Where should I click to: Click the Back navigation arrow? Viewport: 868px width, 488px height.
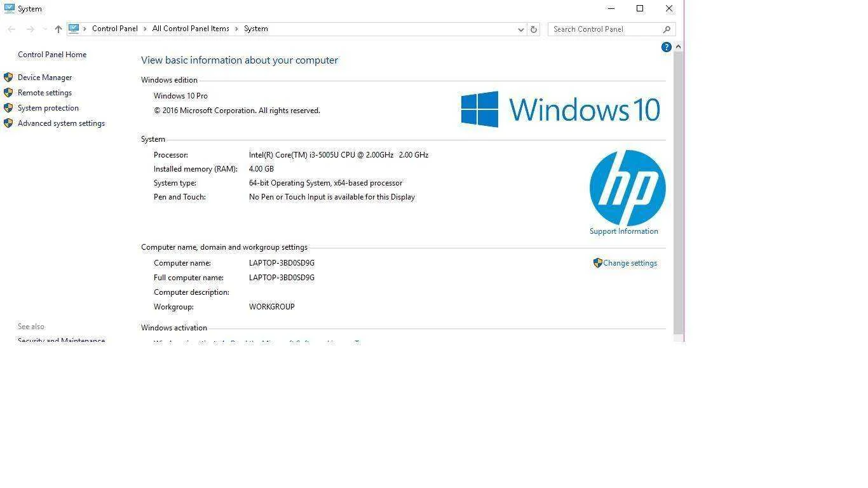(11, 29)
